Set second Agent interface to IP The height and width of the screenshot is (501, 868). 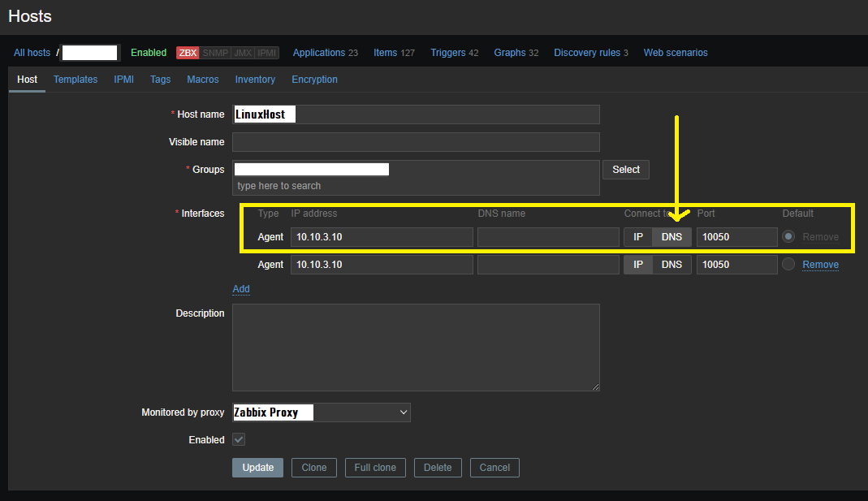click(638, 265)
